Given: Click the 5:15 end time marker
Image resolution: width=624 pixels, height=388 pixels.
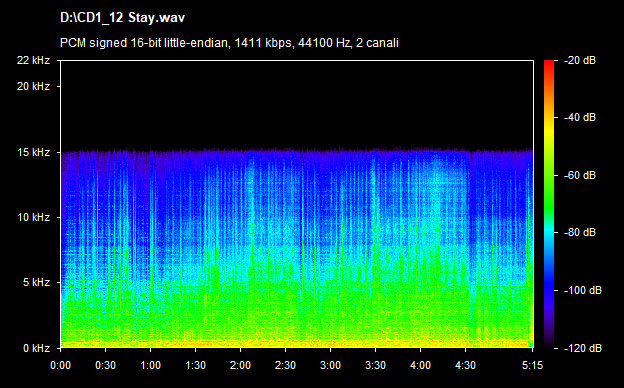Looking at the screenshot, I should pyautogui.click(x=532, y=365).
